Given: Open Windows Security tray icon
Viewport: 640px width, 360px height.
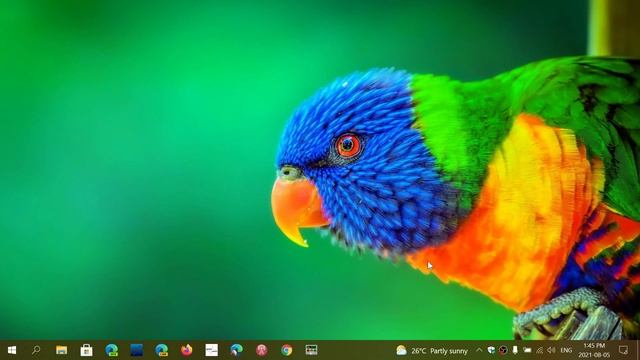Looking at the screenshot, I should pyautogui.click(x=491, y=351).
